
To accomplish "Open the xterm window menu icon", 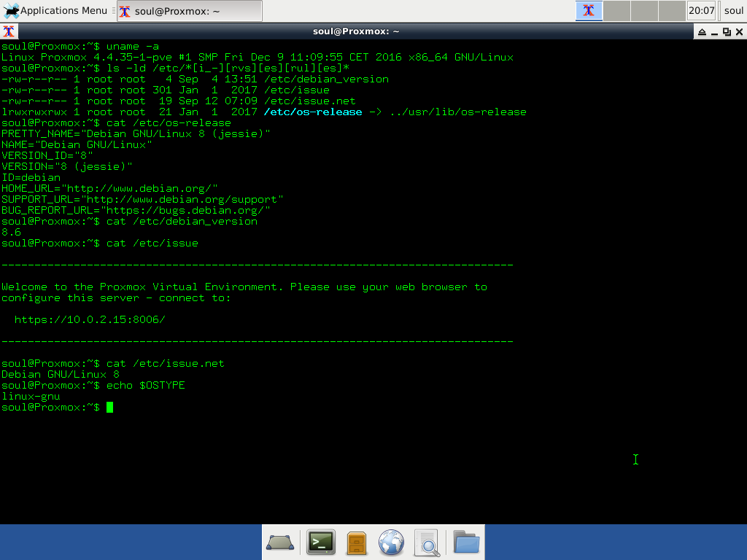I will point(9,31).
